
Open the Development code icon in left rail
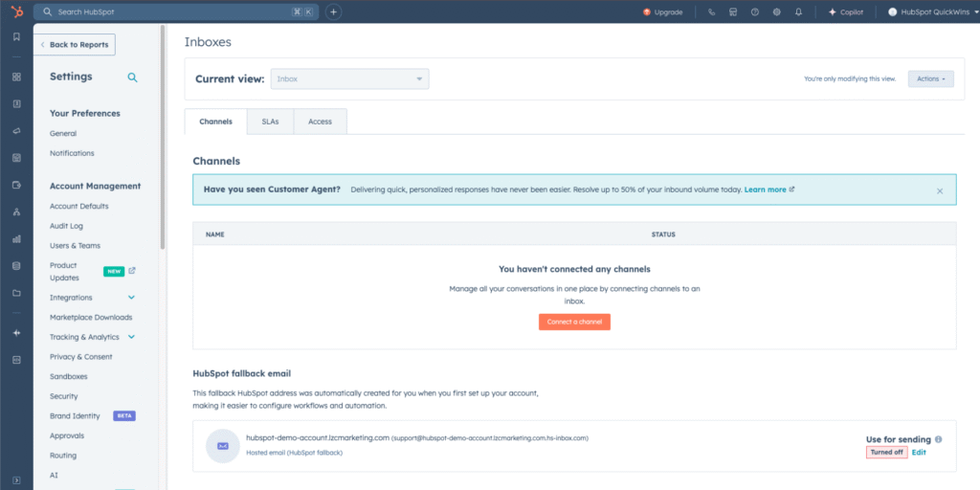pyautogui.click(x=17, y=360)
